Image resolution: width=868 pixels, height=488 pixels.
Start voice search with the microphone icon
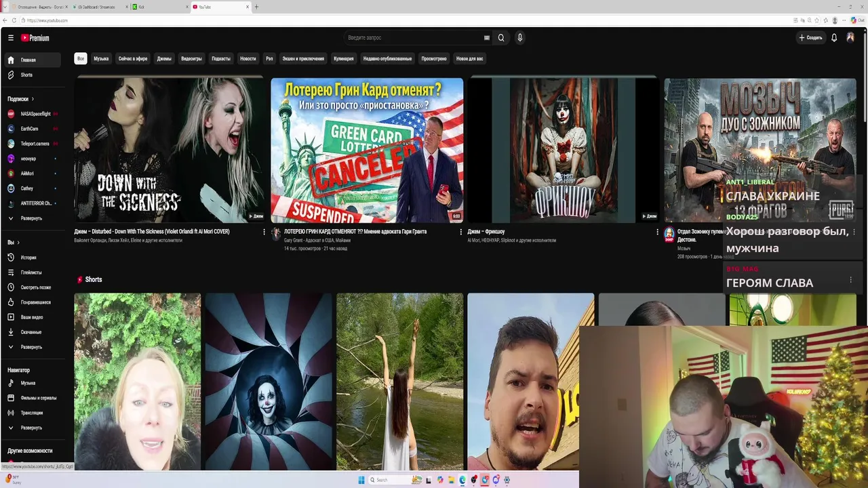tap(520, 38)
